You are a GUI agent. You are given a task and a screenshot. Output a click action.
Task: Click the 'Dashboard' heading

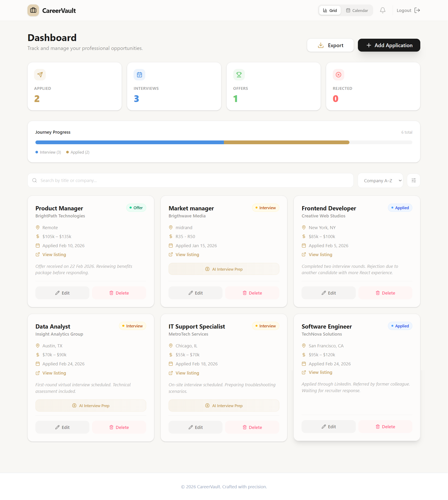click(52, 38)
